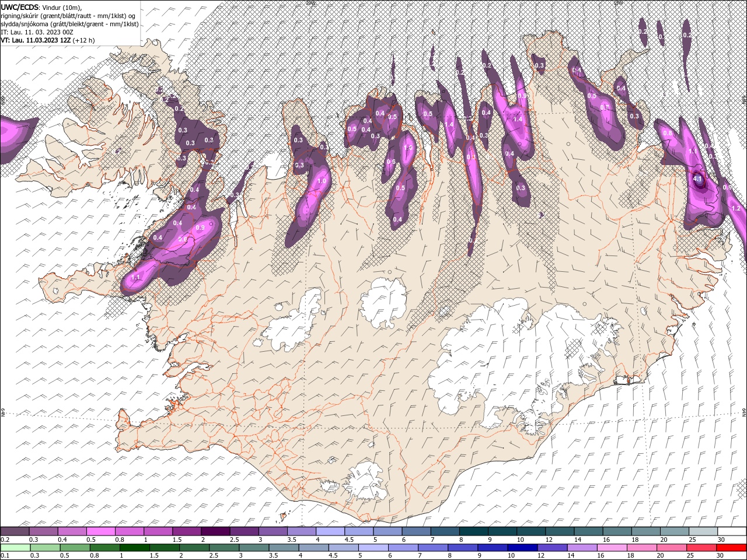Click the 'UWC/ECDS' title text

tap(20, 6)
